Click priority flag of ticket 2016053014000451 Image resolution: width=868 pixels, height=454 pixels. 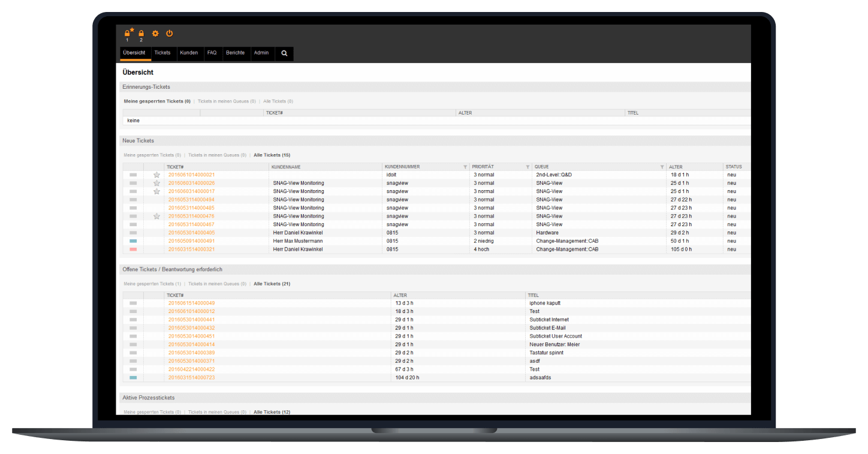click(x=133, y=336)
